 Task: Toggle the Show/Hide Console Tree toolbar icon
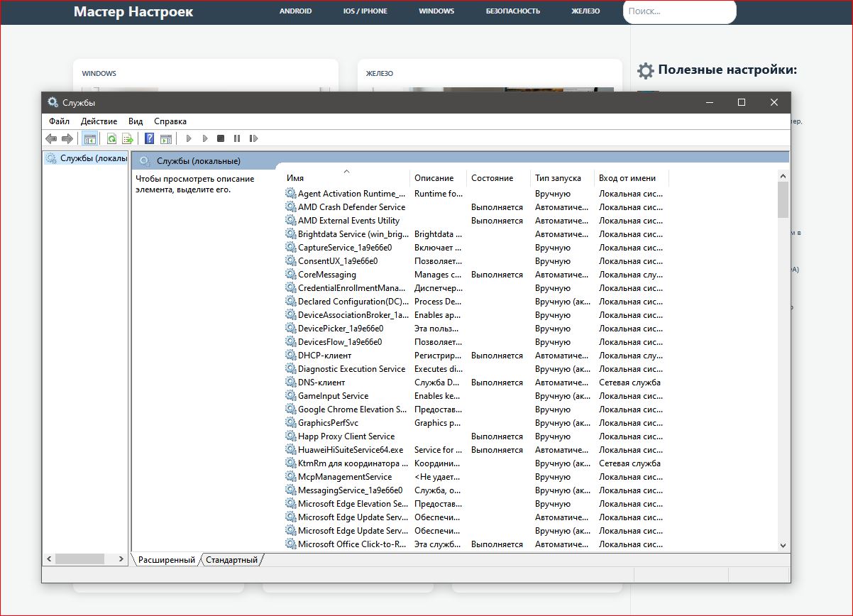(89, 138)
